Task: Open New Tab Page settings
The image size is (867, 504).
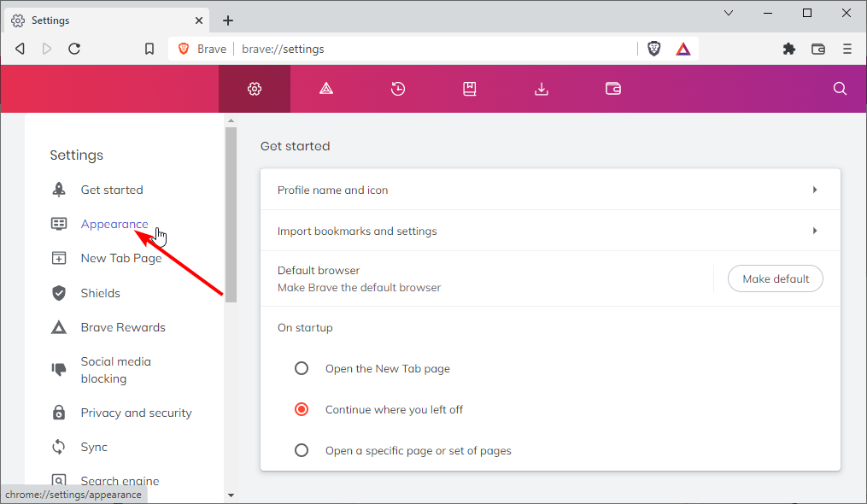Action: click(121, 258)
